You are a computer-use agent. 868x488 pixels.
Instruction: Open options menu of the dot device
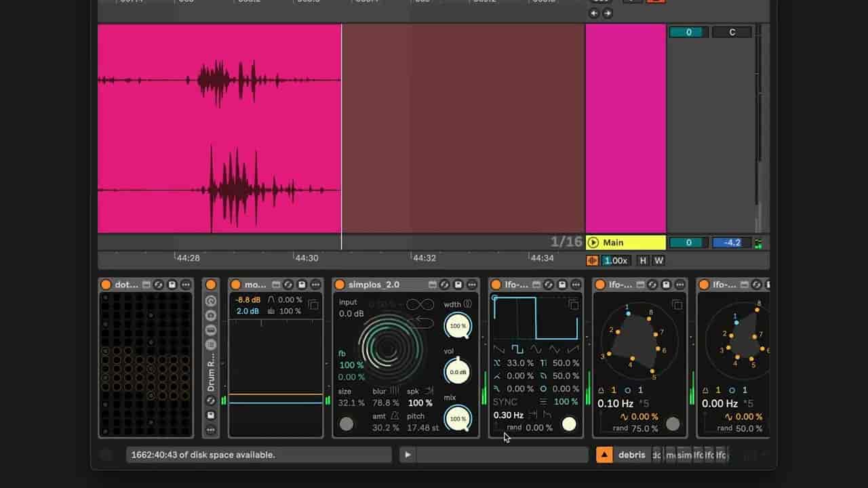tap(186, 285)
